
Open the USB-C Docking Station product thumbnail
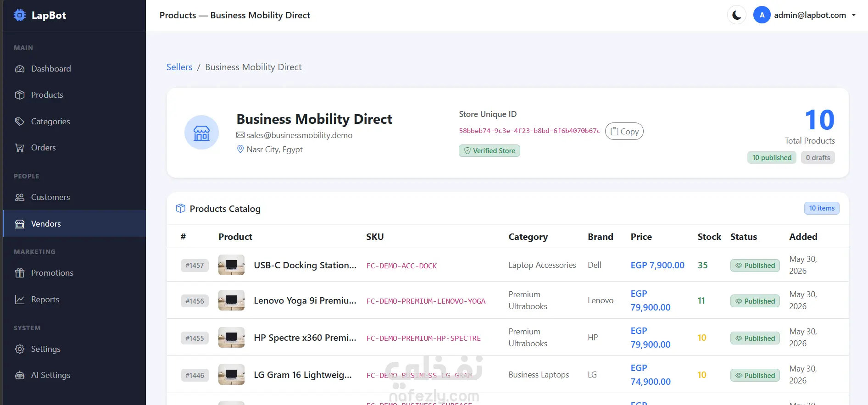(x=231, y=265)
